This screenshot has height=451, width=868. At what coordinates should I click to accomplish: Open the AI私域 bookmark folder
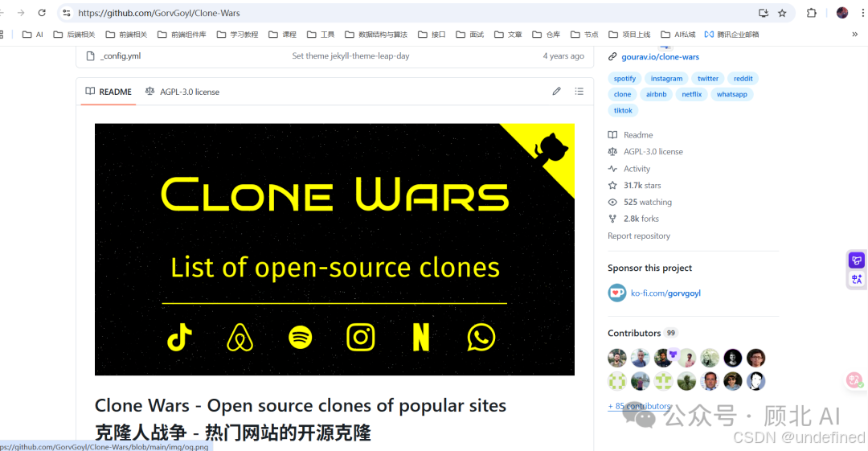coord(678,35)
